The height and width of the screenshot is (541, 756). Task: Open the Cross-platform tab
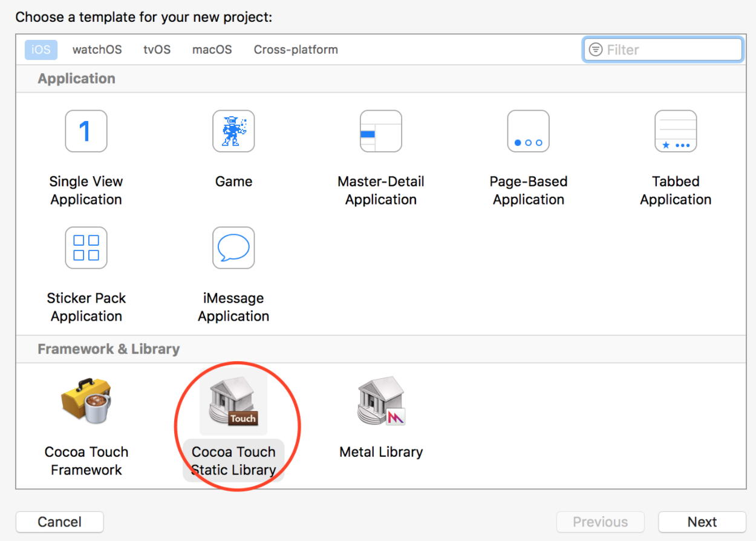(x=296, y=50)
